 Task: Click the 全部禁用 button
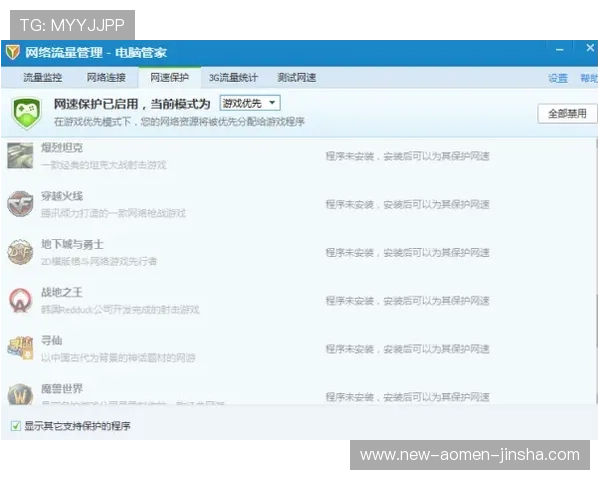click(x=567, y=113)
